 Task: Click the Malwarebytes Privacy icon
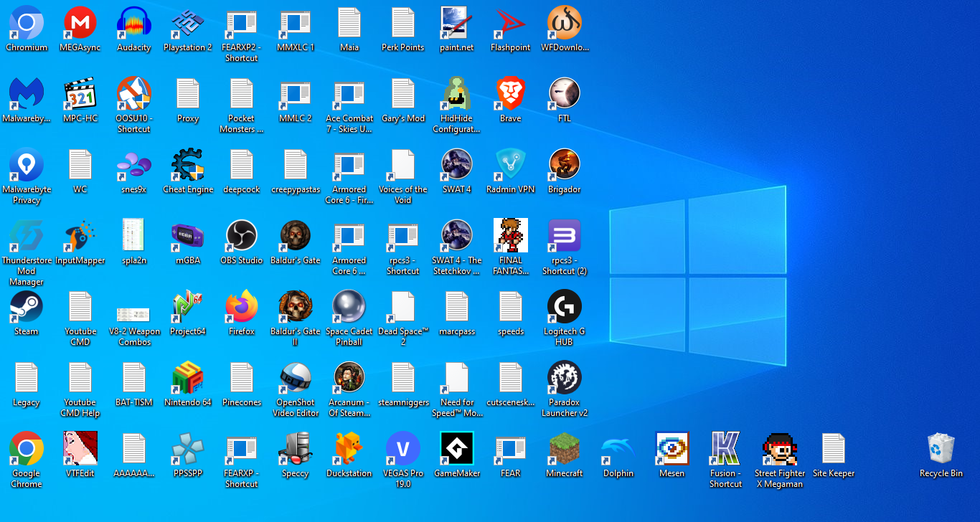[x=27, y=165]
